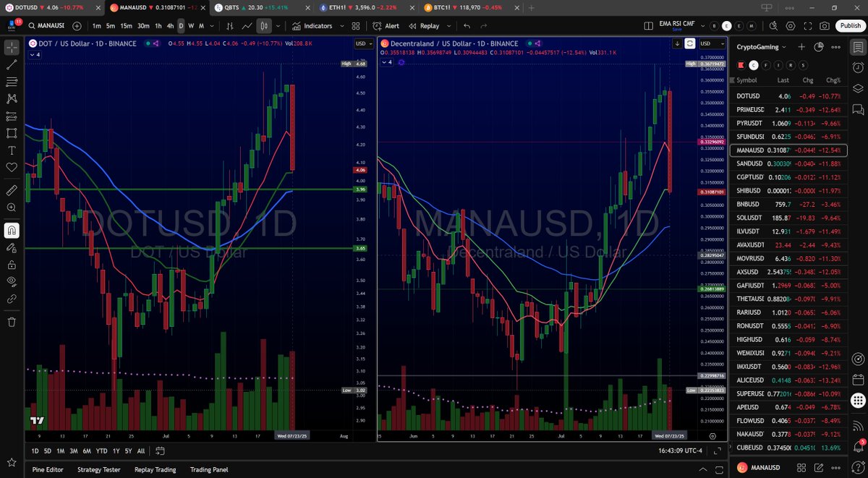
Task: Switch to the DOTUSD tab
Action: [52, 7]
